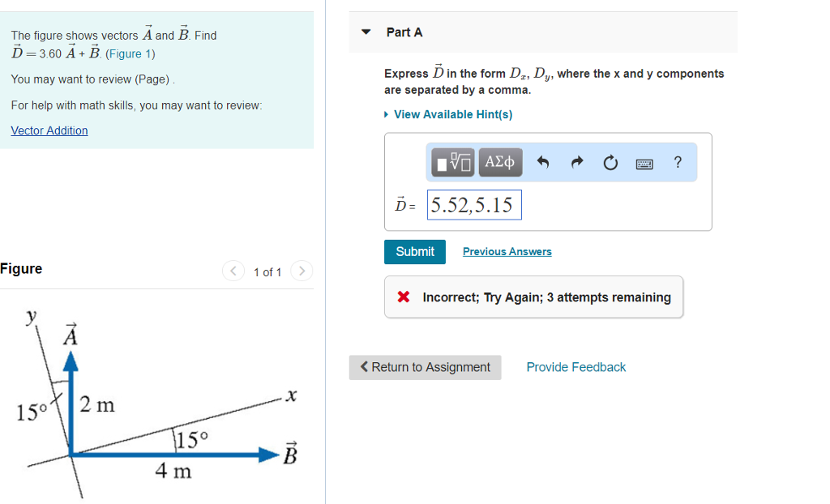This screenshot has height=504, width=830.
Task: Undo in the equation editor
Action: [x=541, y=162]
